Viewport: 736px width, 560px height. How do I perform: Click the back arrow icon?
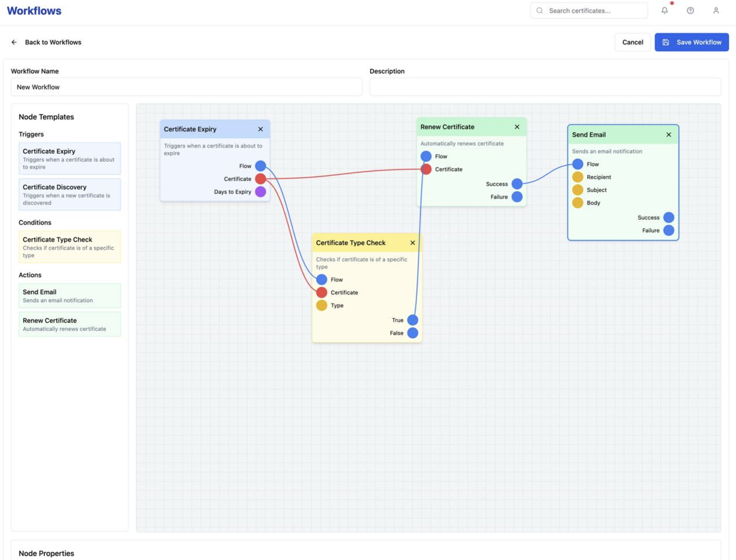14,42
